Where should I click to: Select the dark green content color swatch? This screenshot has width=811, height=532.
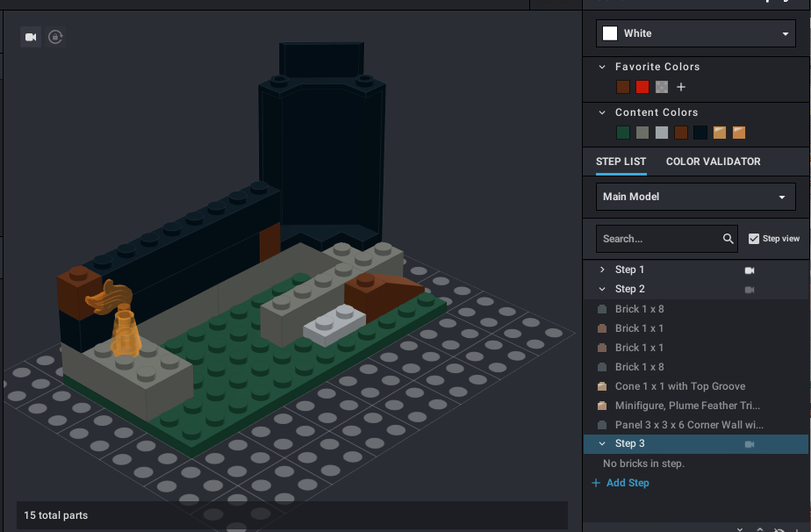click(x=623, y=133)
